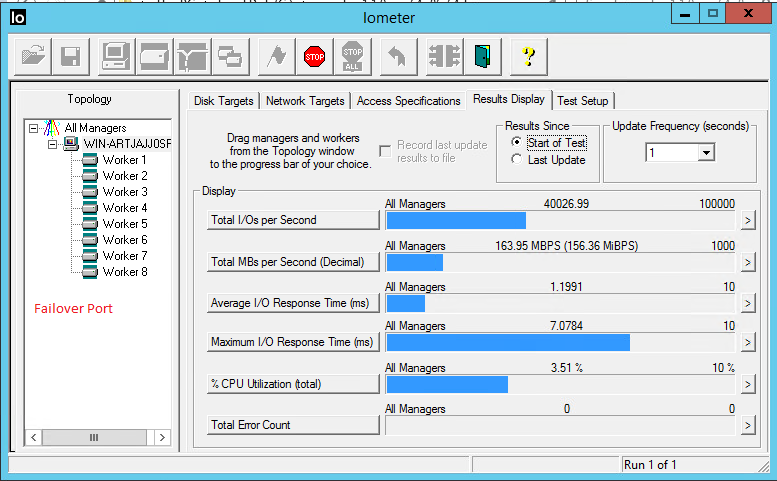Open test configuration file icon

coord(33,56)
